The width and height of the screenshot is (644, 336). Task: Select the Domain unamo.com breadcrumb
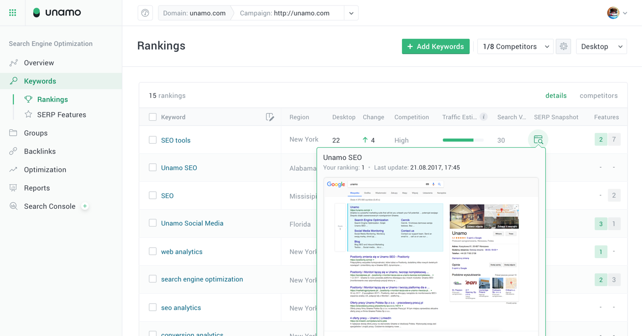(194, 13)
